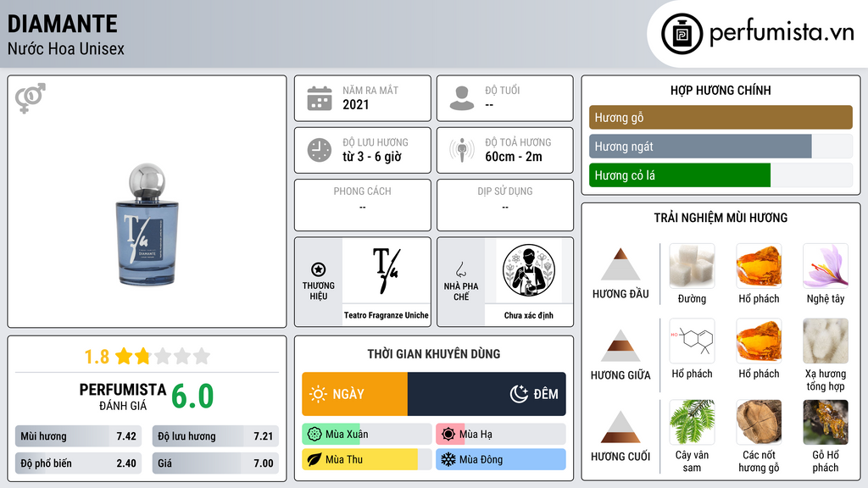Click the Giá 7.00 score bar
Screen dimensions: 868x488
[215, 463]
